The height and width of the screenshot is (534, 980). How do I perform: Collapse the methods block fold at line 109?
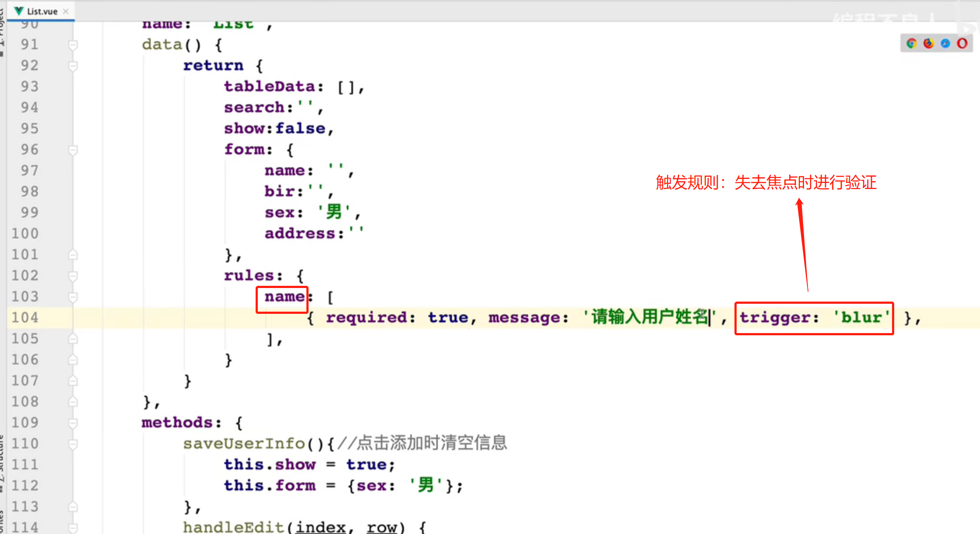pyautogui.click(x=73, y=423)
